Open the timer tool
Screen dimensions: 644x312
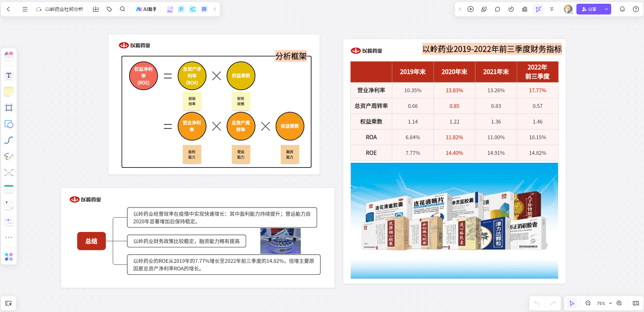coord(511,9)
